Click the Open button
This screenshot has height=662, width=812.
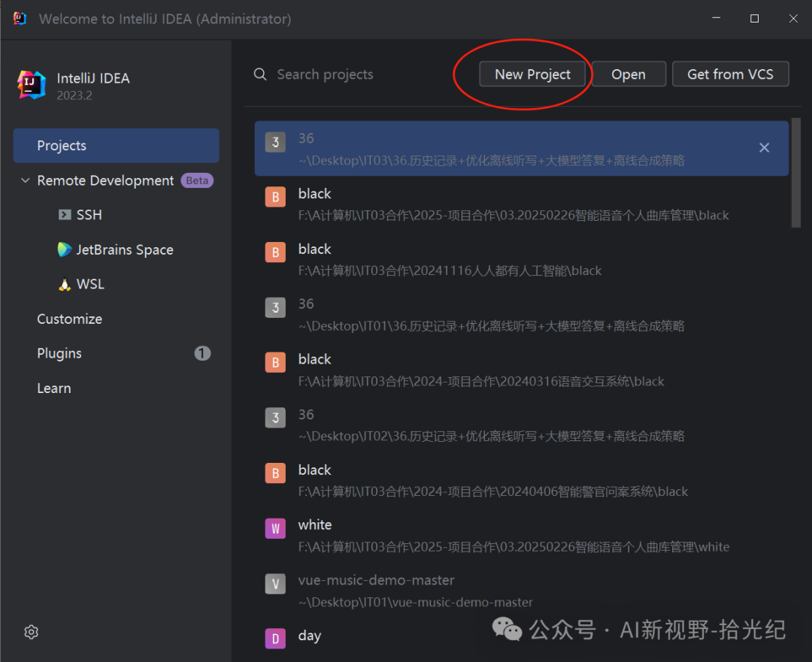click(x=628, y=74)
